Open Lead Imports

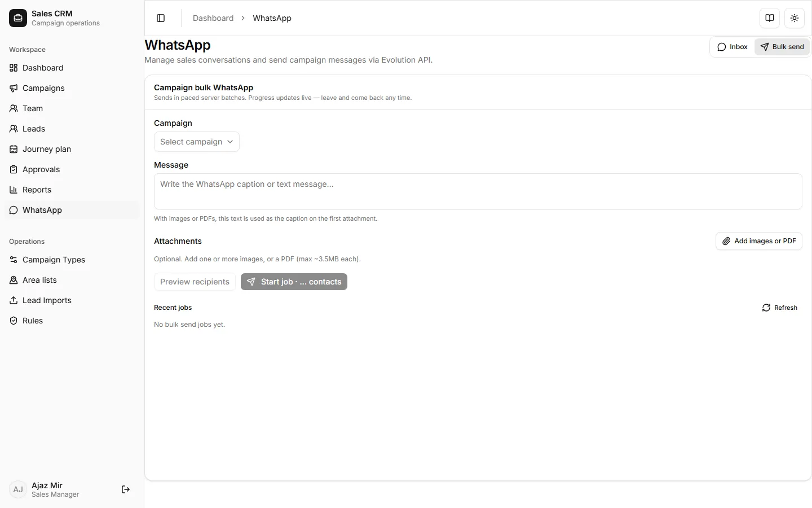(x=71, y=300)
